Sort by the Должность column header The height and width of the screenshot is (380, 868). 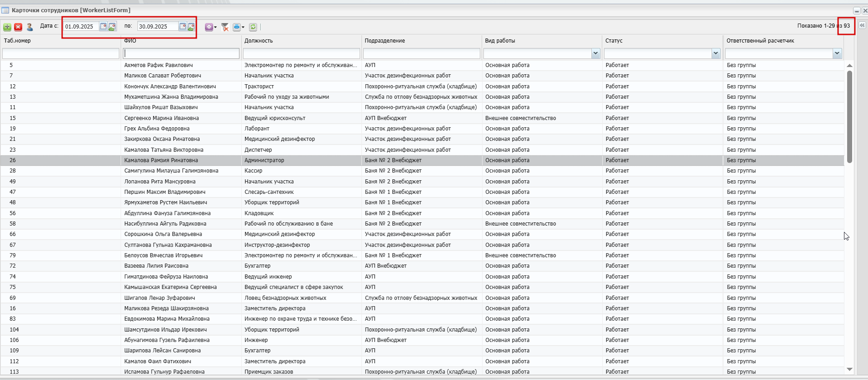(x=258, y=41)
